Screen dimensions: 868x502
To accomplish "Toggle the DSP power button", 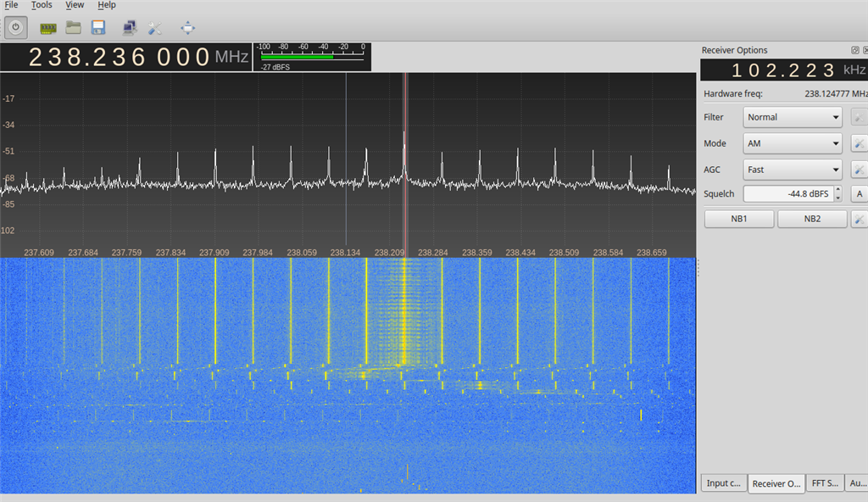I will (15, 28).
